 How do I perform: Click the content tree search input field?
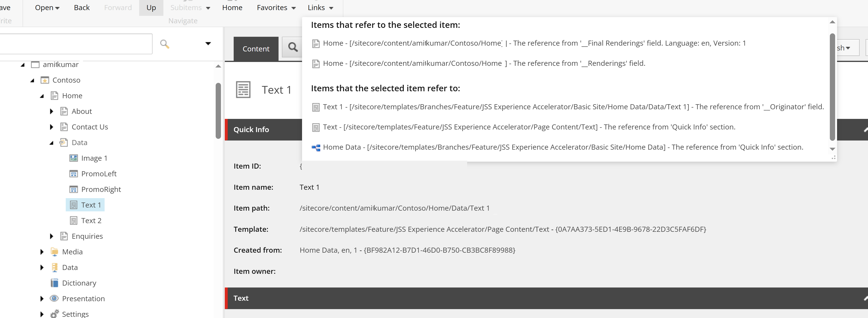tap(76, 44)
